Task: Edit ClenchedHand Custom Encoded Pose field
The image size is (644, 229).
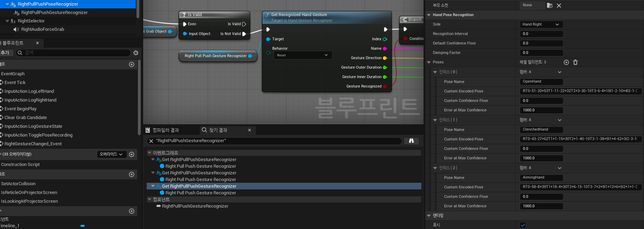Action: coord(581,139)
